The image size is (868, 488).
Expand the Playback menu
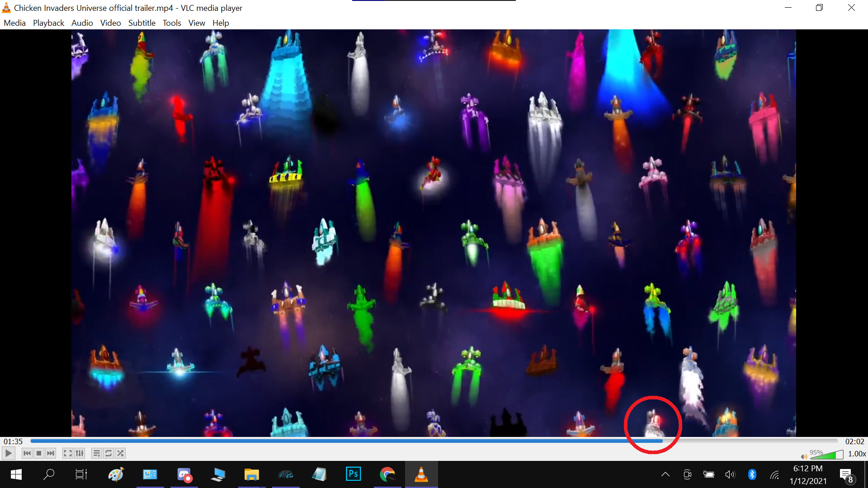click(48, 23)
